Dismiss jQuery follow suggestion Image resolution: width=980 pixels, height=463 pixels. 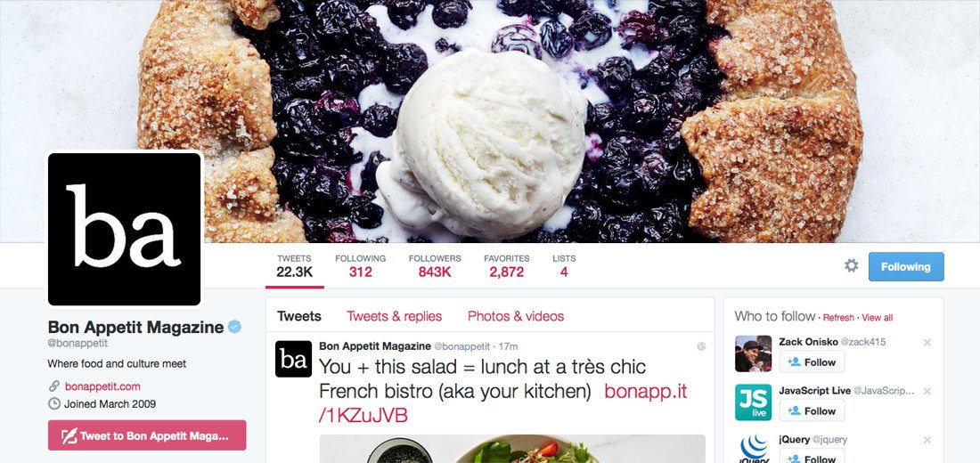tap(927, 440)
